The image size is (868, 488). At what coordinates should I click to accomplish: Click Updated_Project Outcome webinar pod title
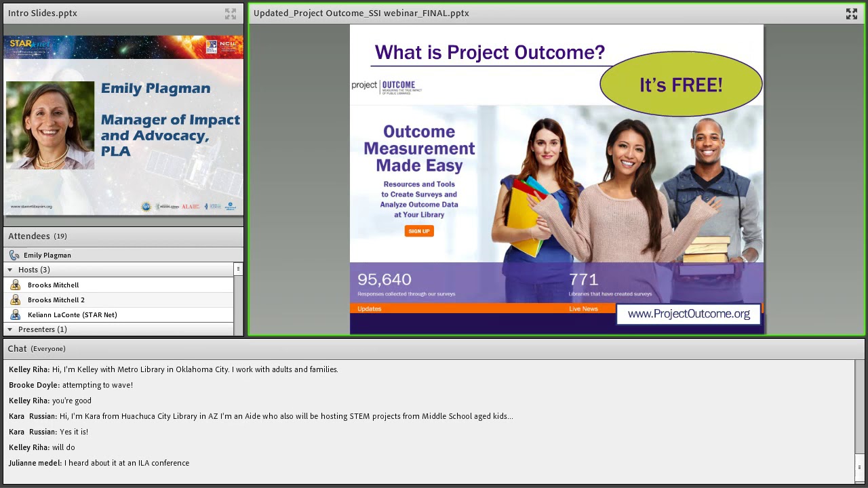click(x=361, y=13)
